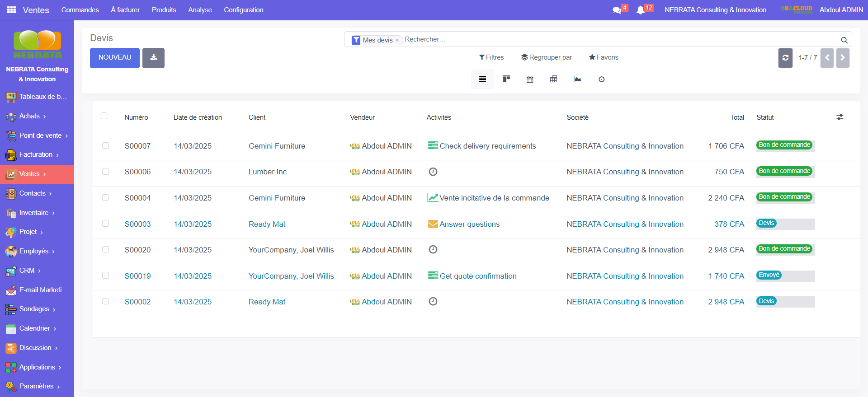This screenshot has width=868, height=397.
Task: Click the NOUVEAU button
Action: (x=115, y=58)
